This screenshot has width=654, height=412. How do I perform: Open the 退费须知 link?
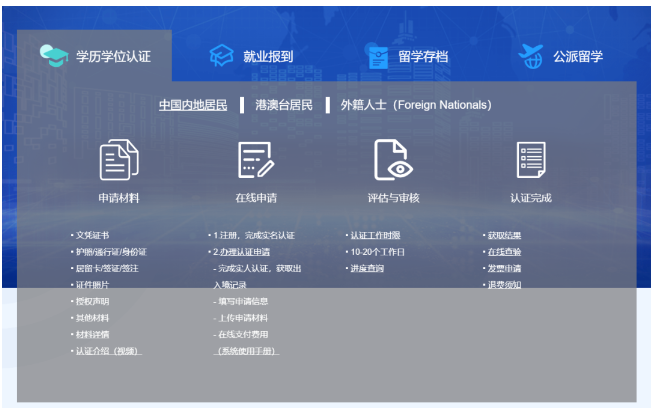pyautogui.click(x=504, y=285)
